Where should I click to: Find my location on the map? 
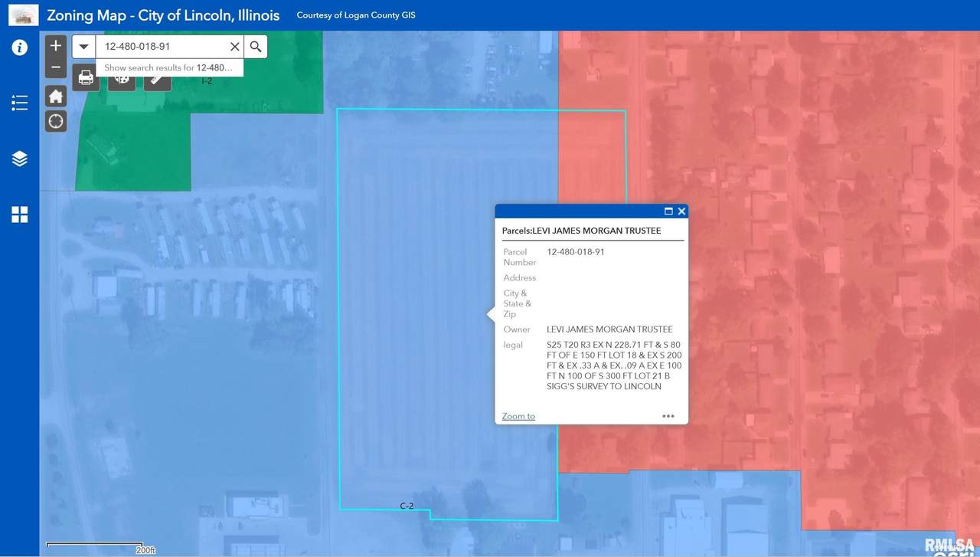(x=56, y=121)
